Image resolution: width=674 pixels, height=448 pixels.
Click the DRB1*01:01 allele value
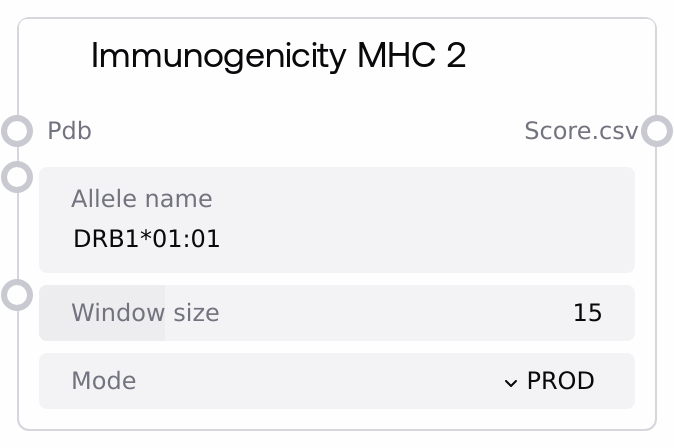click(x=147, y=240)
